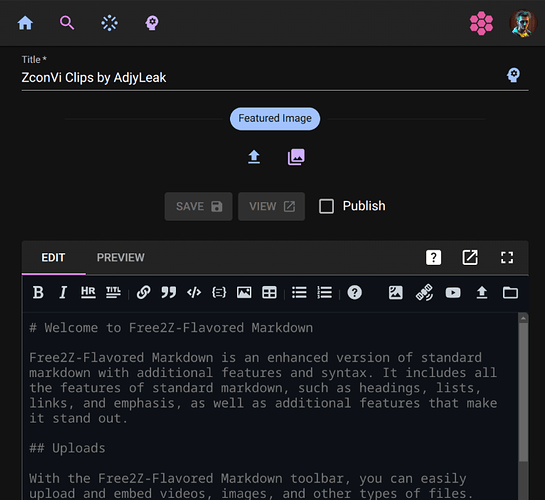Open the user avatar profile picture
The image size is (545, 500).
[x=523, y=23]
